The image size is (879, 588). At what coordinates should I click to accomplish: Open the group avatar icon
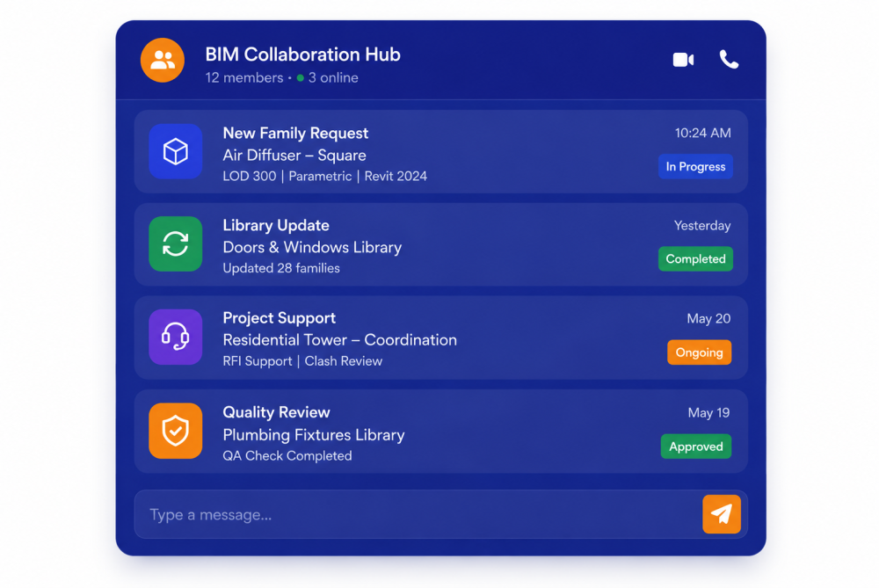pos(162,60)
